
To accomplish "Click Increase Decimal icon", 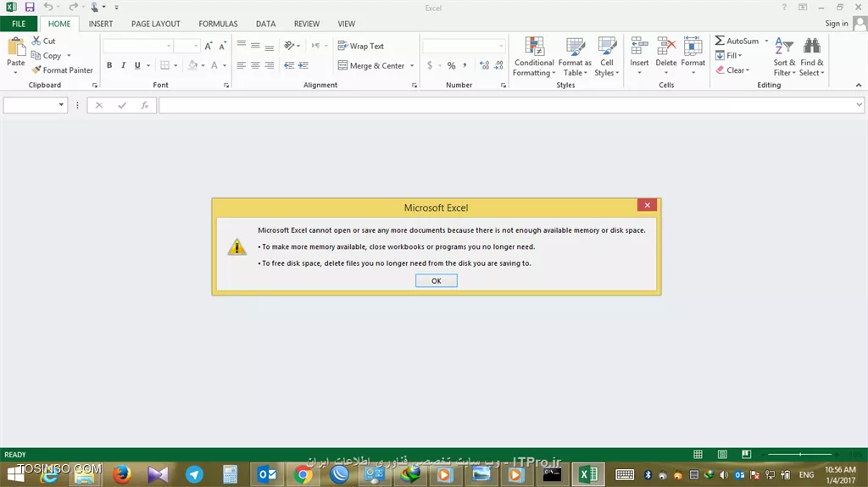I will (x=484, y=65).
